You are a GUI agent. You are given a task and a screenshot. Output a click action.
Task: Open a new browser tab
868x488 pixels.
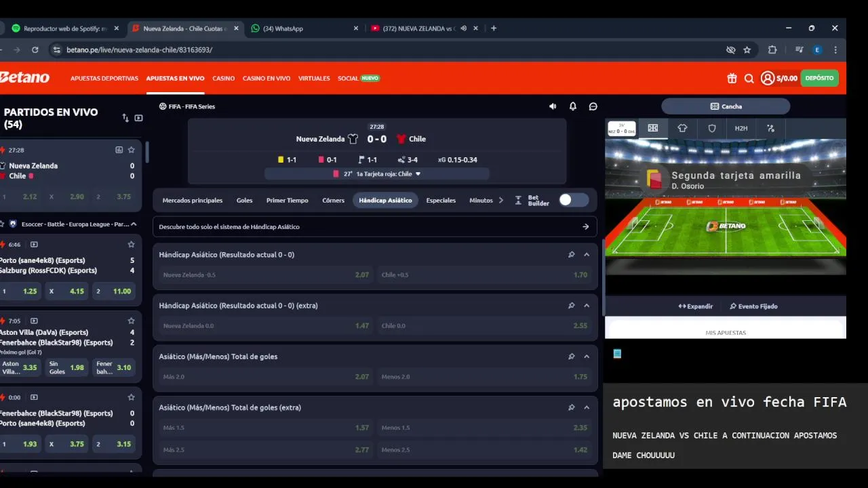tap(494, 28)
